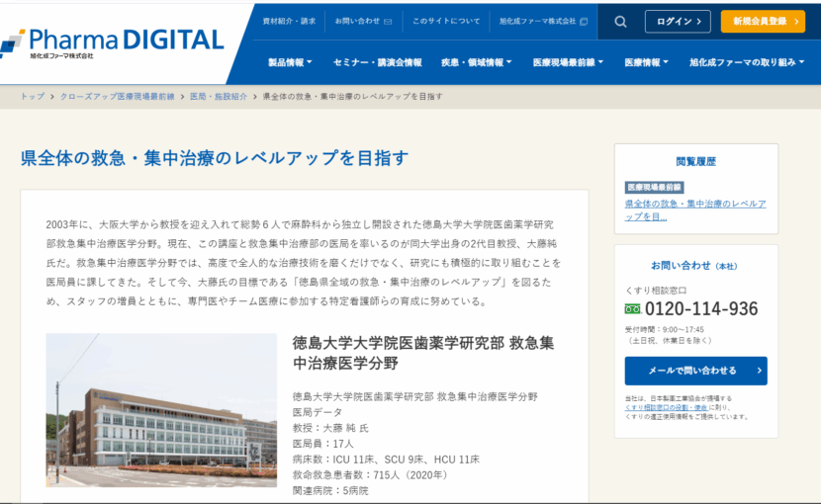Click the ログイン button
The width and height of the screenshot is (821, 504).
678,22
